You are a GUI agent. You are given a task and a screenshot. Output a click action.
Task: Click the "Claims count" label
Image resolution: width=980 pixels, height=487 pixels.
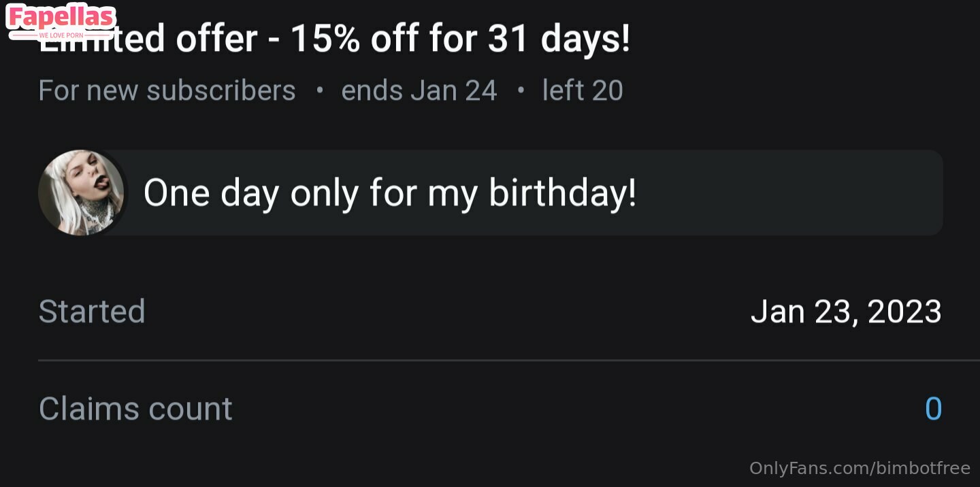tap(135, 409)
